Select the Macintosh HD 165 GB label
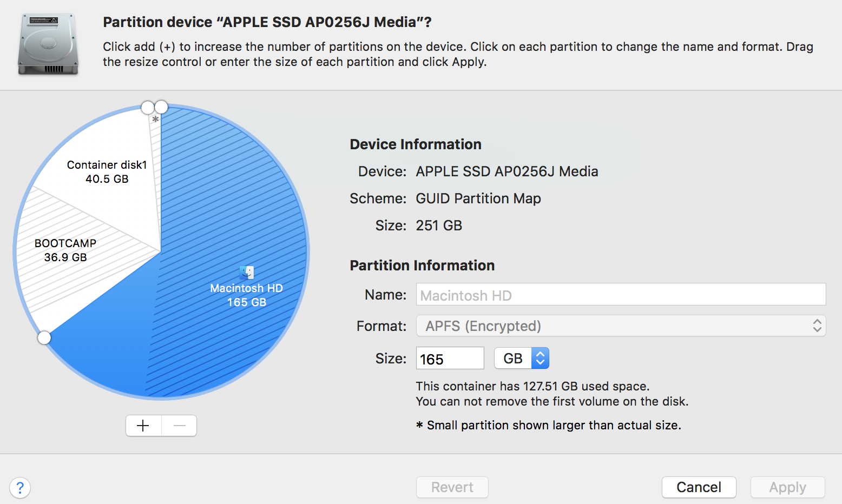This screenshot has width=842, height=504. pos(246,295)
